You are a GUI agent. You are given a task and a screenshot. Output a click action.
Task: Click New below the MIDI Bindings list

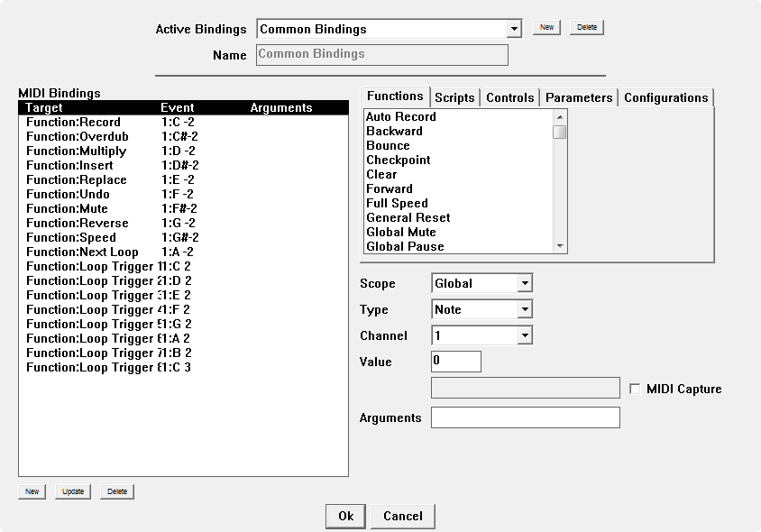pos(32,491)
